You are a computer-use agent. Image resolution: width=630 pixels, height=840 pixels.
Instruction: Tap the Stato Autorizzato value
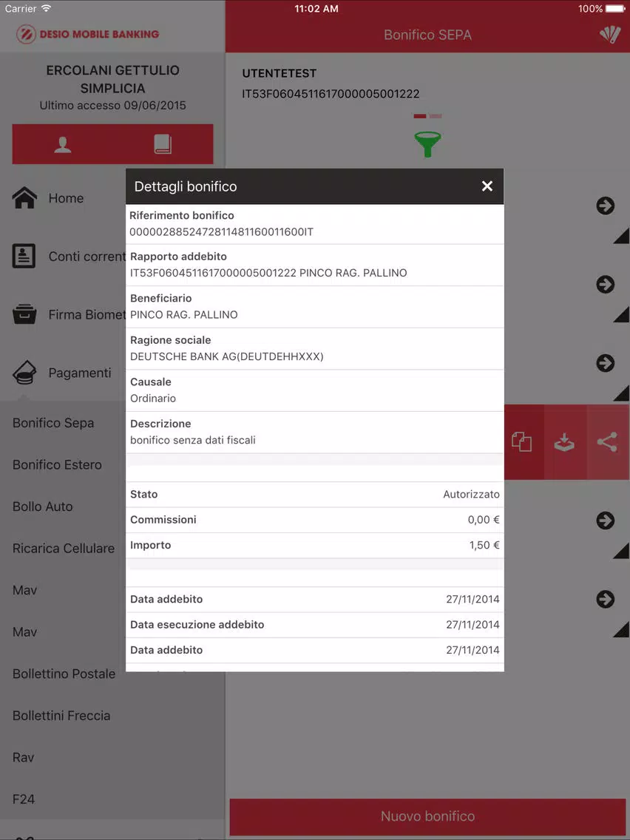tap(471, 494)
